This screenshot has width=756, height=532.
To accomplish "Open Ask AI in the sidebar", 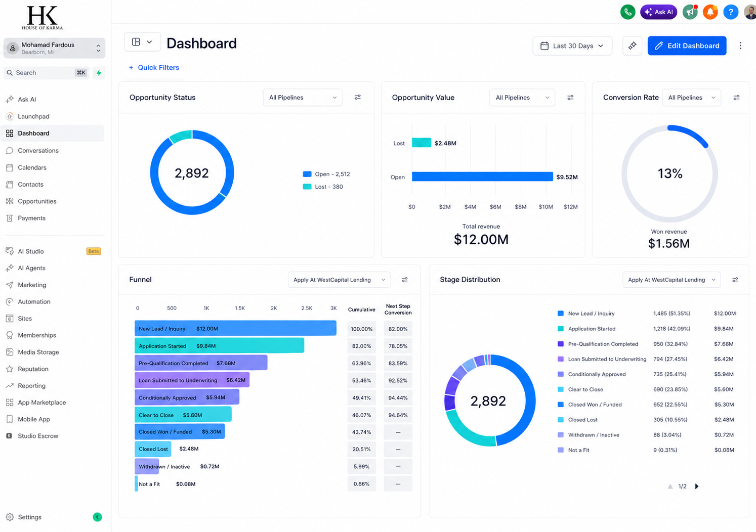I will click(27, 99).
